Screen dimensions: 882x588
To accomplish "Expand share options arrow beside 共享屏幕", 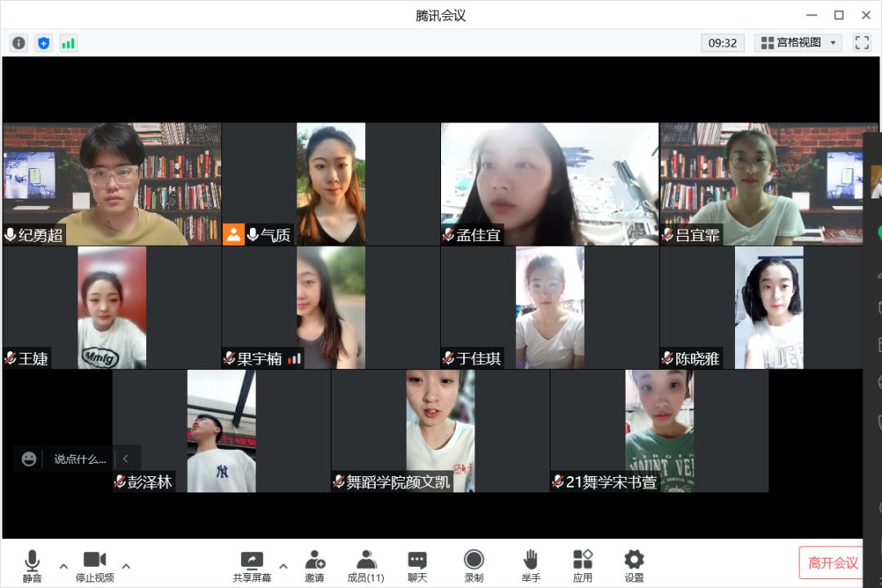I will pos(283,566).
